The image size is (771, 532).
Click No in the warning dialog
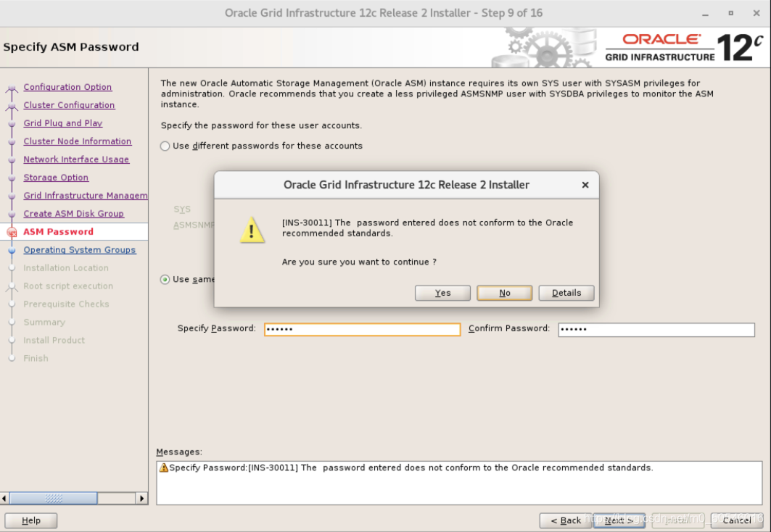click(x=505, y=293)
